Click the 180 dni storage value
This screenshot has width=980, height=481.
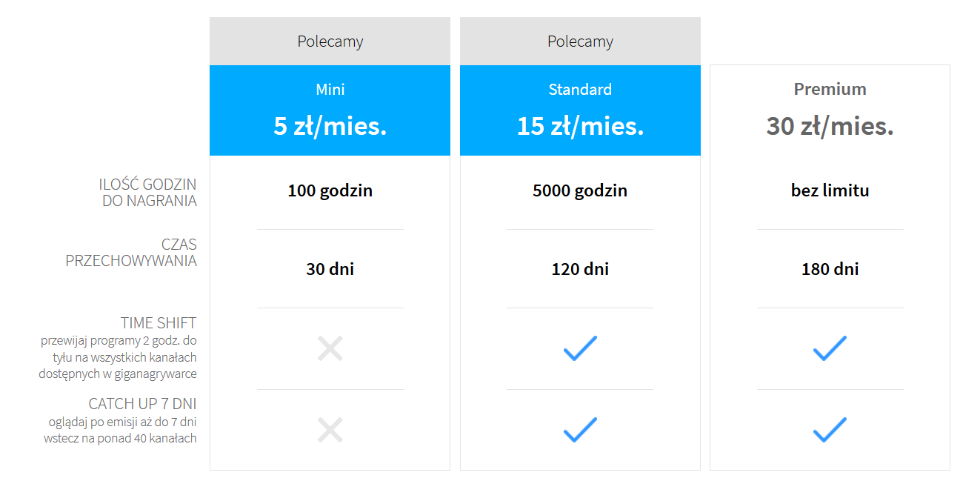coord(830,269)
